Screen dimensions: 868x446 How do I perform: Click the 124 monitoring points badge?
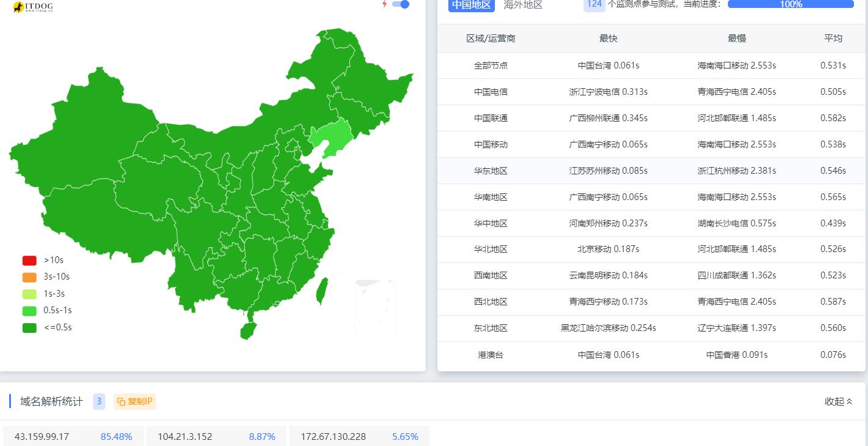(x=593, y=5)
